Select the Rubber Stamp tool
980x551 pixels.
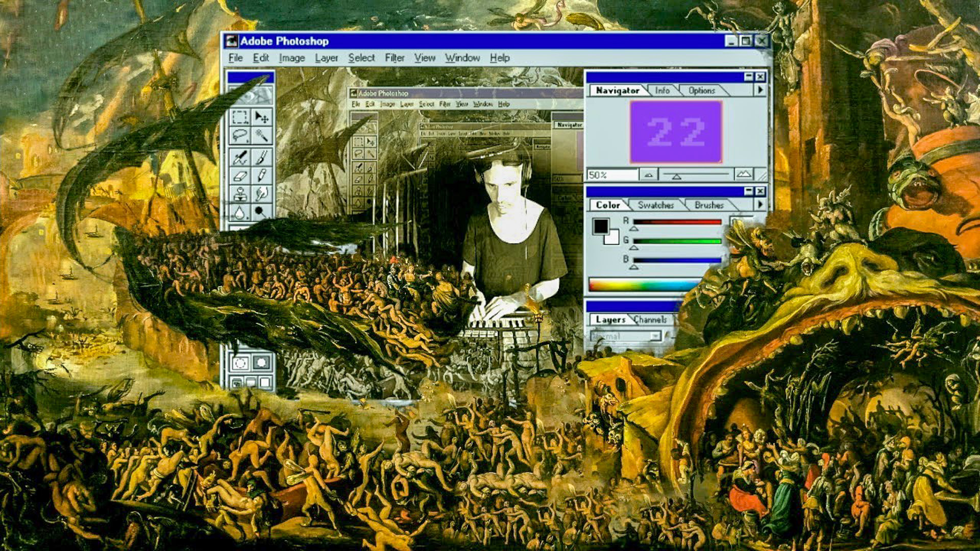click(240, 194)
